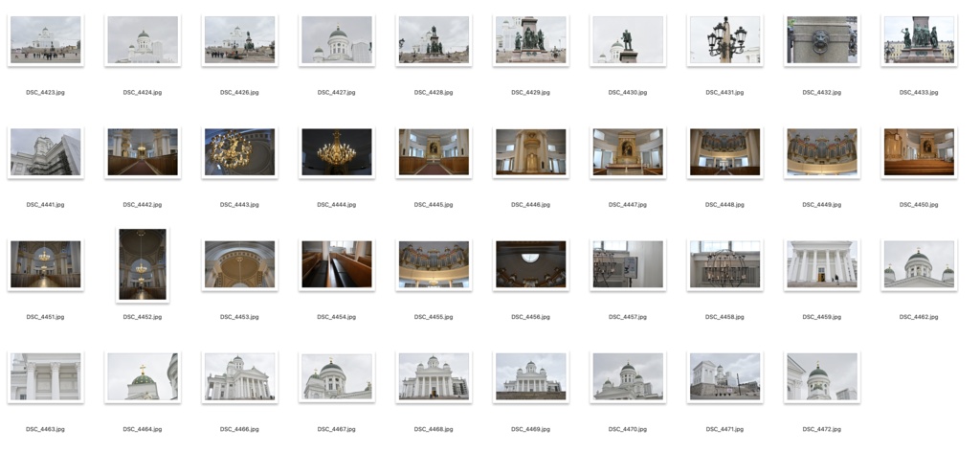Viewport: 980px width, 475px height.
Task: Click the DSC_4444.jpg chandelier photo
Action: pos(336,152)
